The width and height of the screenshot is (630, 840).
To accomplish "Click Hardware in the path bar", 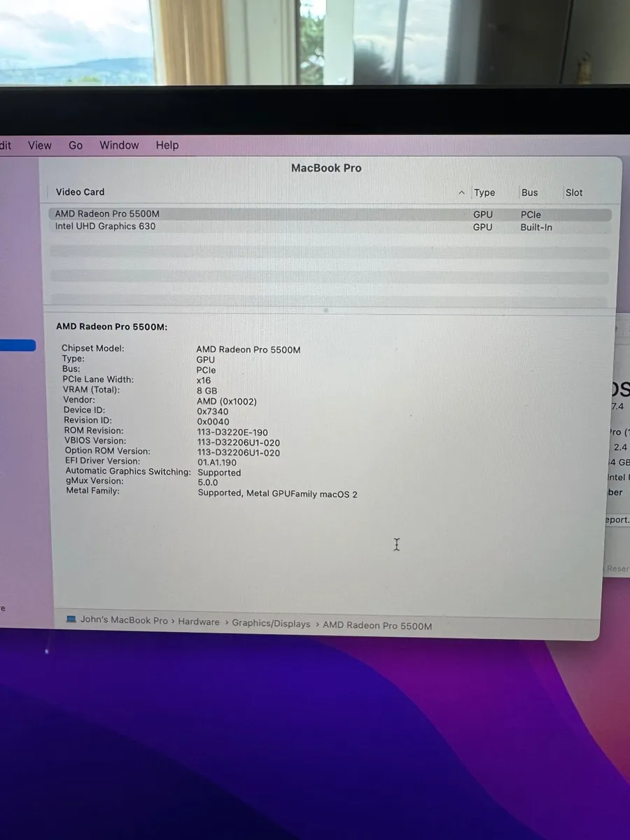I will click(x=199, y=622).
